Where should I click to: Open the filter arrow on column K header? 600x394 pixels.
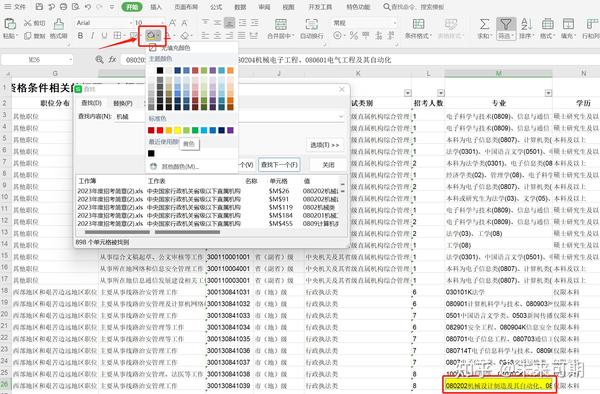pyautogui.click(x=408, y=93)
